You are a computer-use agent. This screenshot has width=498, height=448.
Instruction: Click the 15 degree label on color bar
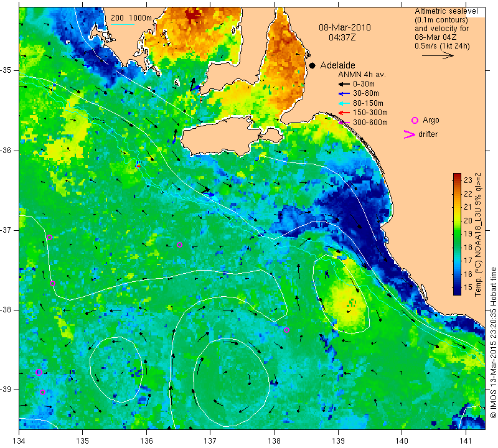[468, 287]
